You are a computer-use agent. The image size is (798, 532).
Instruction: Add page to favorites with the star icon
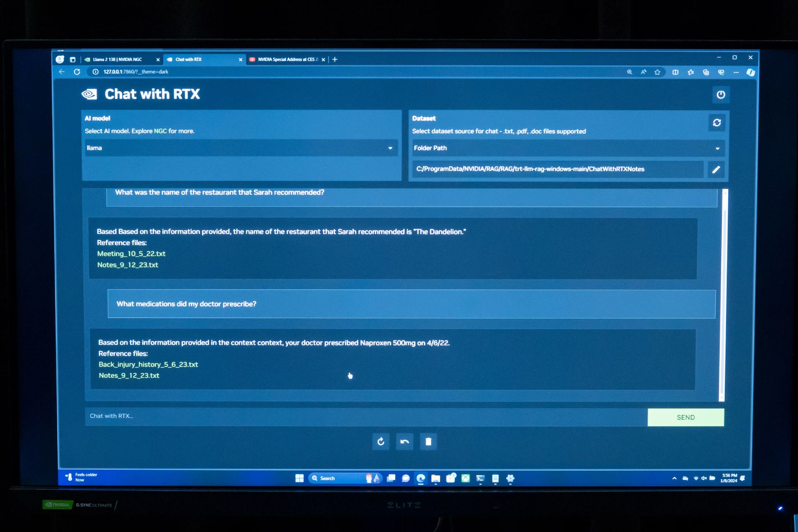(657, 72)
